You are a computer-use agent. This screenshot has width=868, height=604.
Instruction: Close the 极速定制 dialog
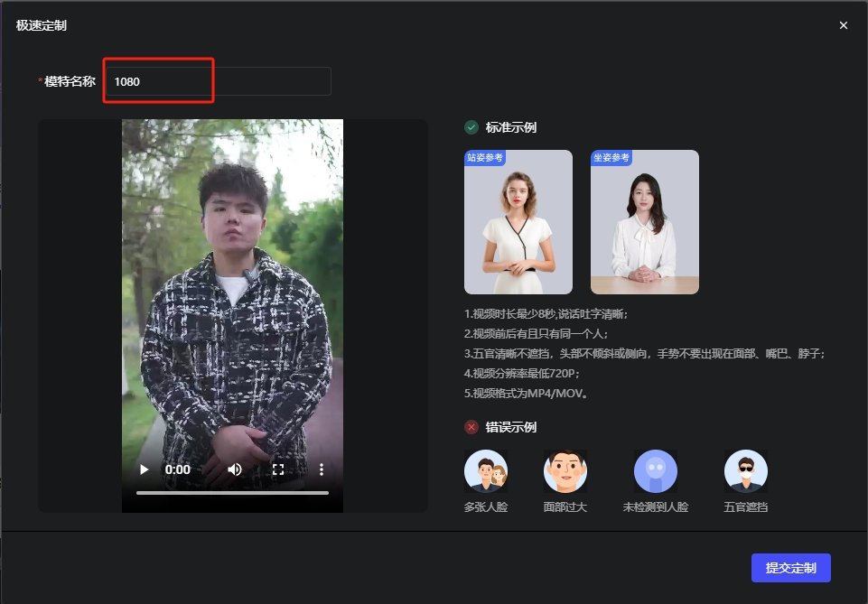843,25
